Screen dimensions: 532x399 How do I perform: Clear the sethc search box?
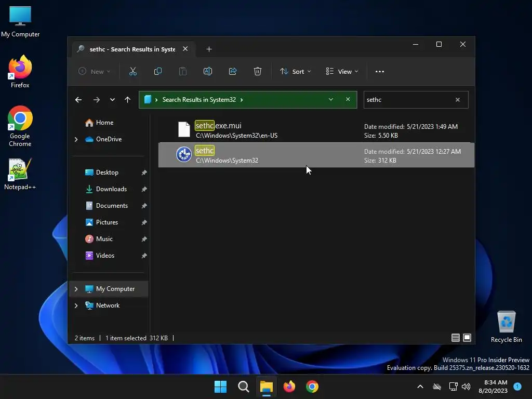[458, 100]
